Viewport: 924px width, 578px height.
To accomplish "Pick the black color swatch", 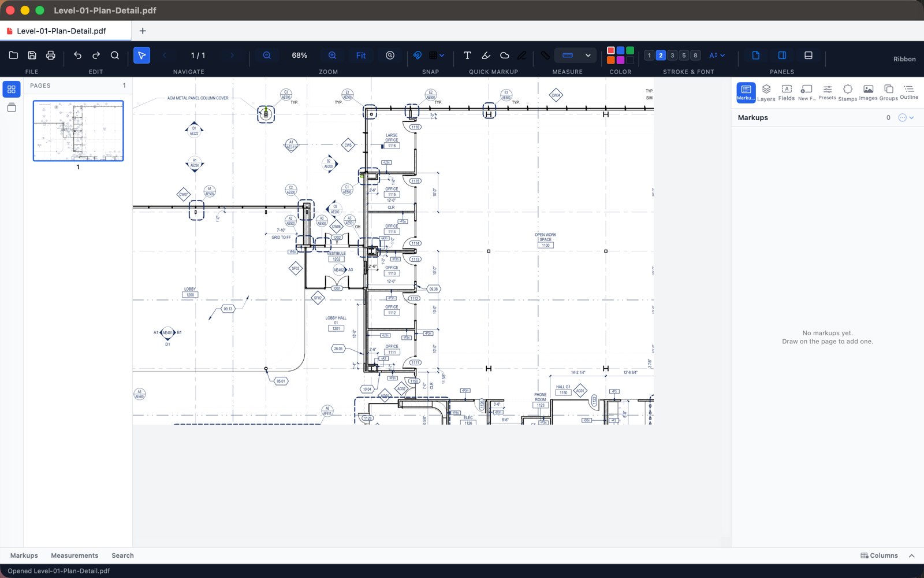I will click(x=630, y=60).
